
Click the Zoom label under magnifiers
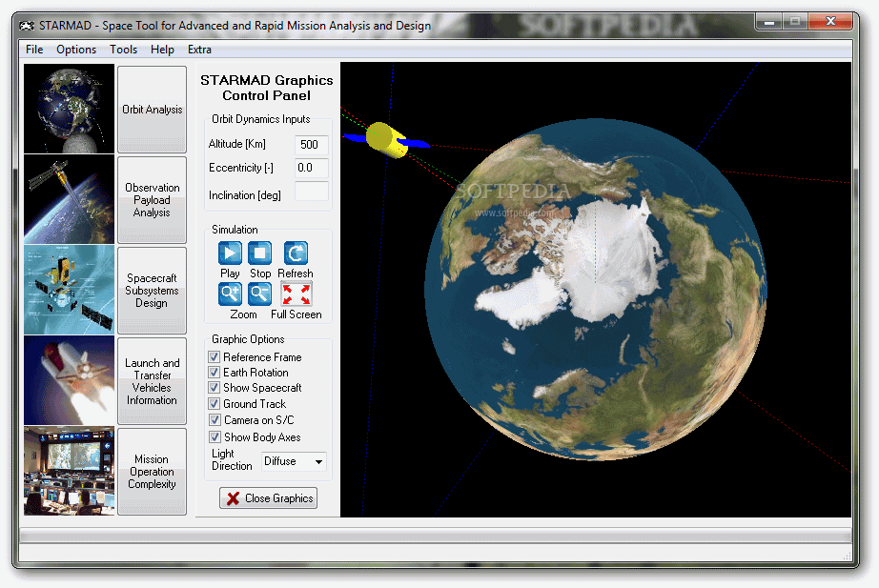243,314
